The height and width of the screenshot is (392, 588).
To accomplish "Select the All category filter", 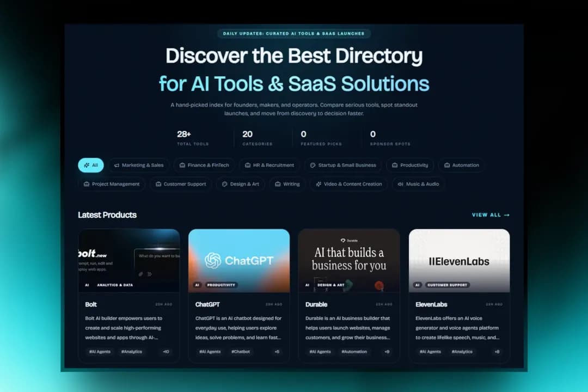I will tap(91, 165).
